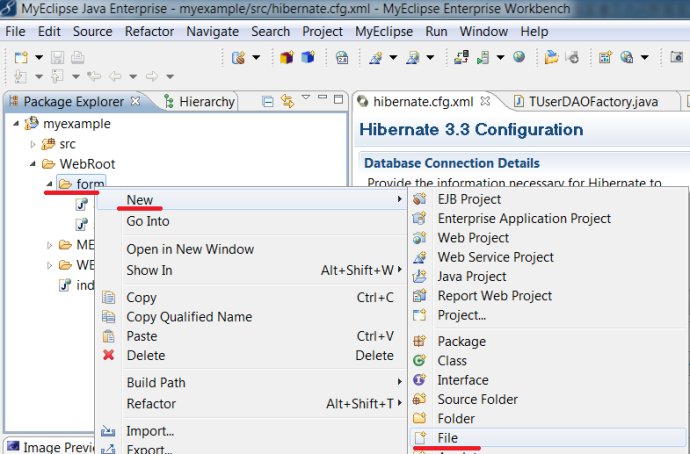Select Web Project in New submenu
Screen dimensions: 690x454
(x=548, y=238)
